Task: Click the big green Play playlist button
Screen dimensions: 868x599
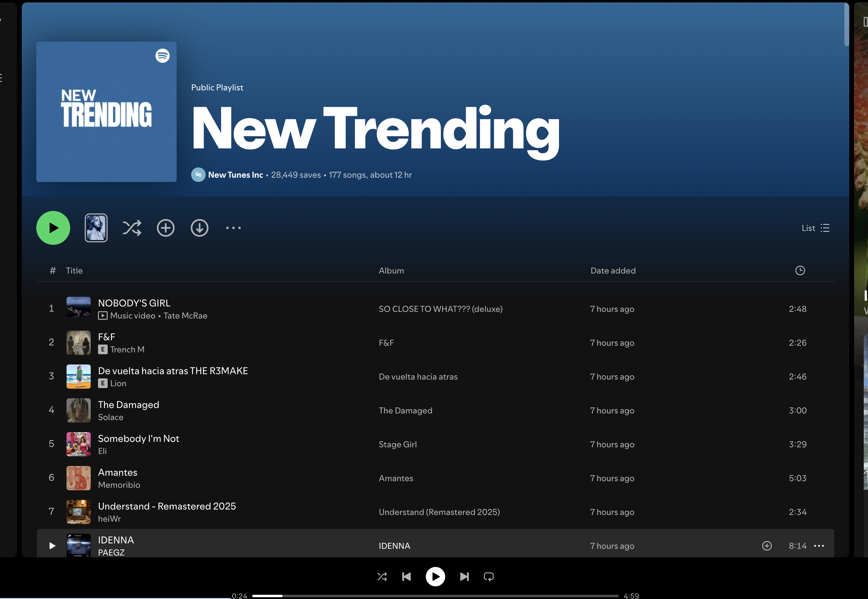Action: tap(53, 228)
